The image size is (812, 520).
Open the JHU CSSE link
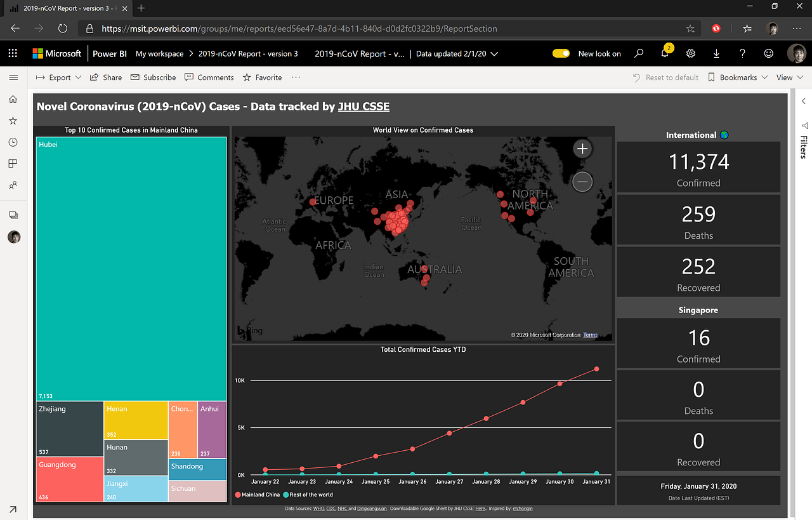tap(363, 106)
